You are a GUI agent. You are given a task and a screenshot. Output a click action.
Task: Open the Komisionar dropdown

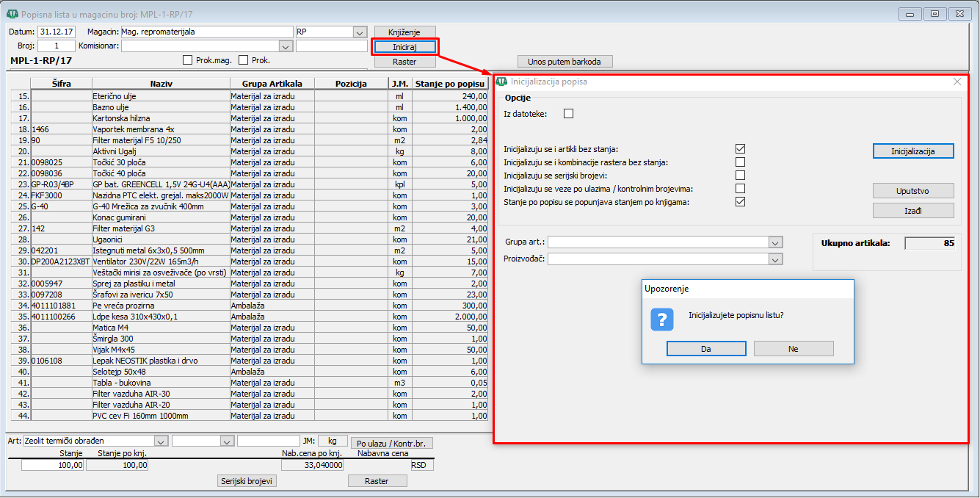[x=286, y=46]
